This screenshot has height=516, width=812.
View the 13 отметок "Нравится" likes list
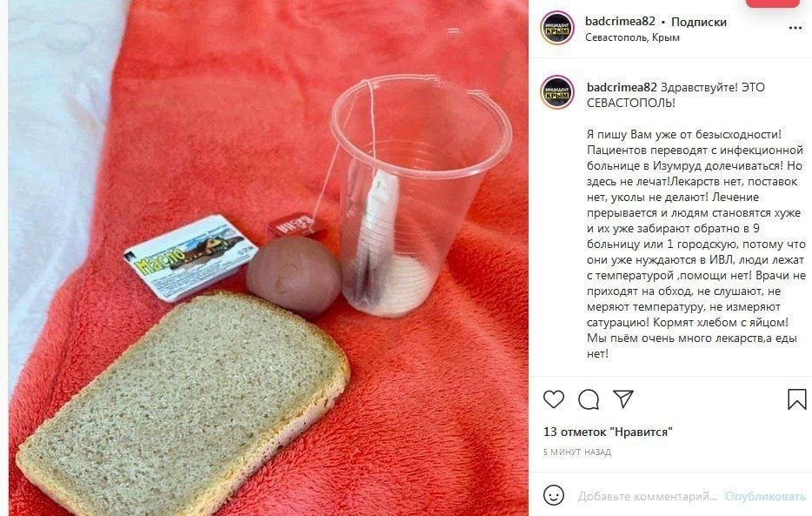pos(608,432)
